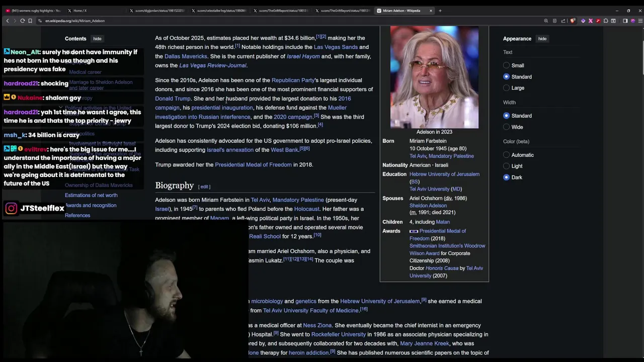This screenshot has height=362, width=644.
Task: Open the Israel Hayom link
Action: (303, 56)
